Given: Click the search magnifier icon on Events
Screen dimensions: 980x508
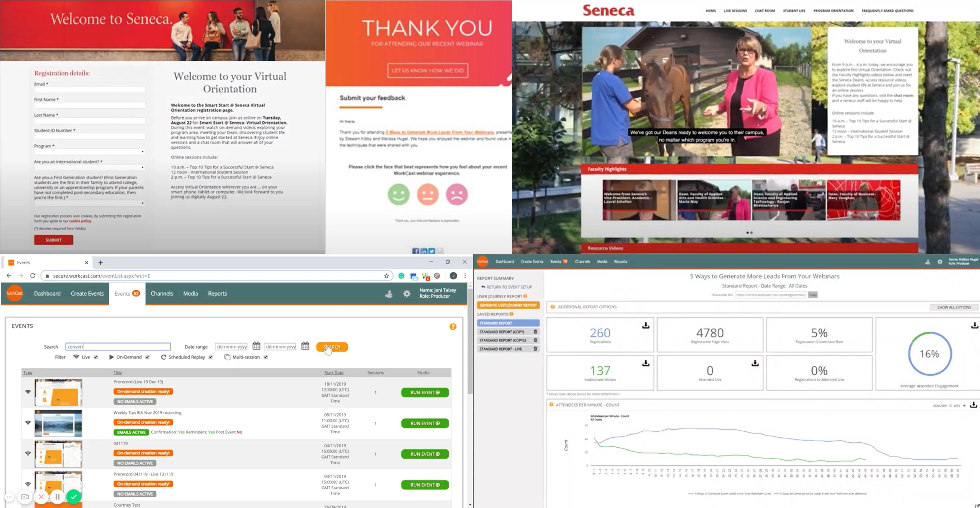Looking at the screenshot, I should (332, 347).
